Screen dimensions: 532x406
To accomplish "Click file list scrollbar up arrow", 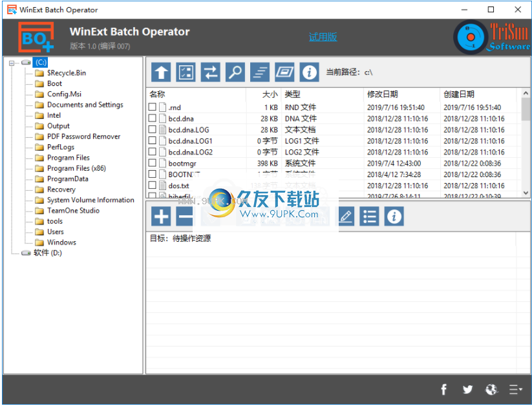I will pos(526,92).
